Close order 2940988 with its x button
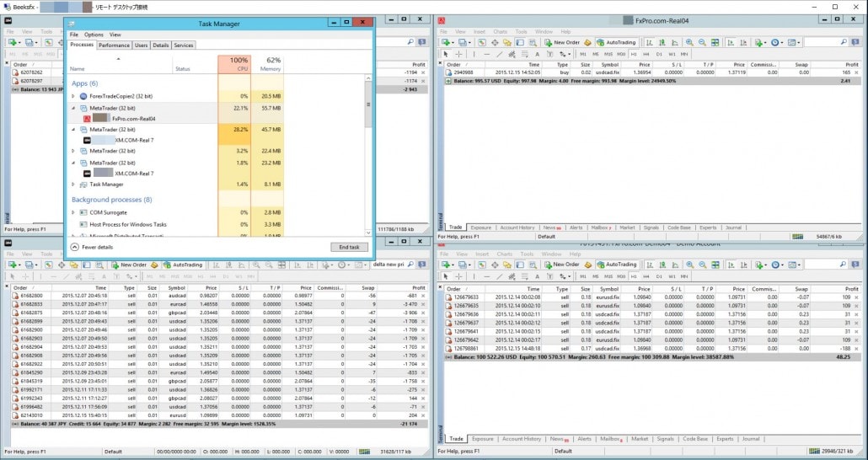Image resolution: width=868 pixels, height=460 pixels. click(858, 72)
